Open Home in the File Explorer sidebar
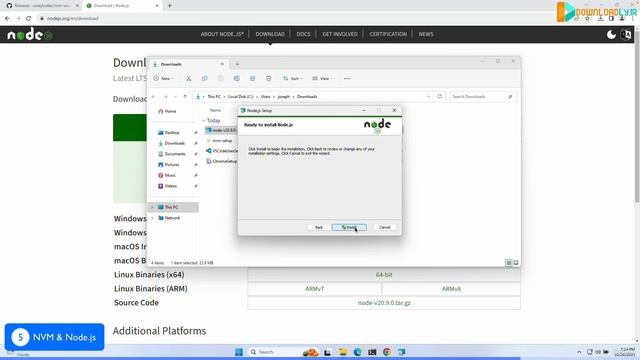 (x=167, y=111)
